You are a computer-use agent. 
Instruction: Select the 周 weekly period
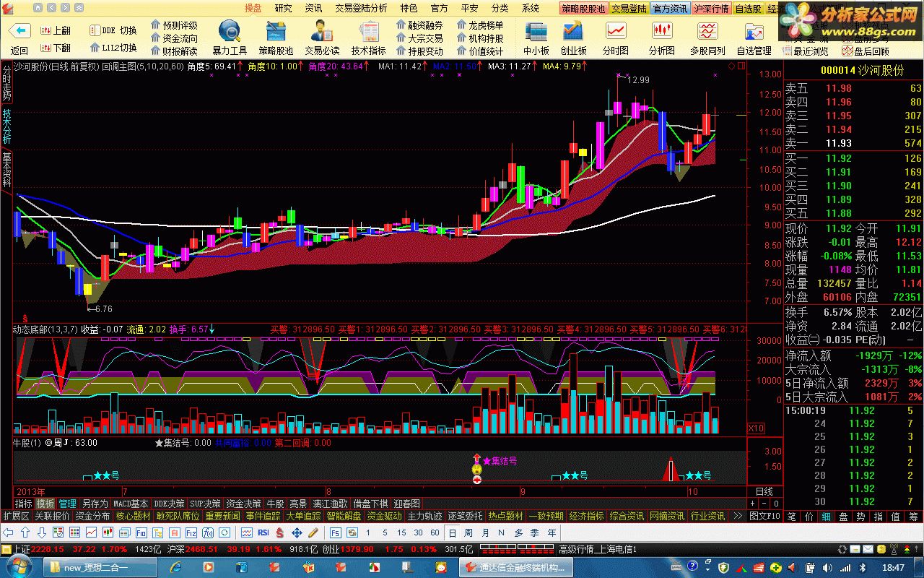coord(468,532)
